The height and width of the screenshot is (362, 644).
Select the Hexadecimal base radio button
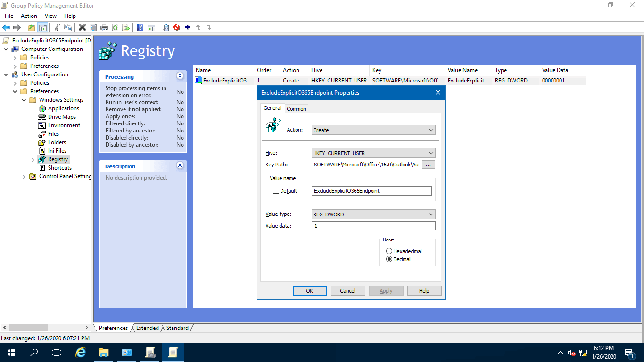click(389, 251)
